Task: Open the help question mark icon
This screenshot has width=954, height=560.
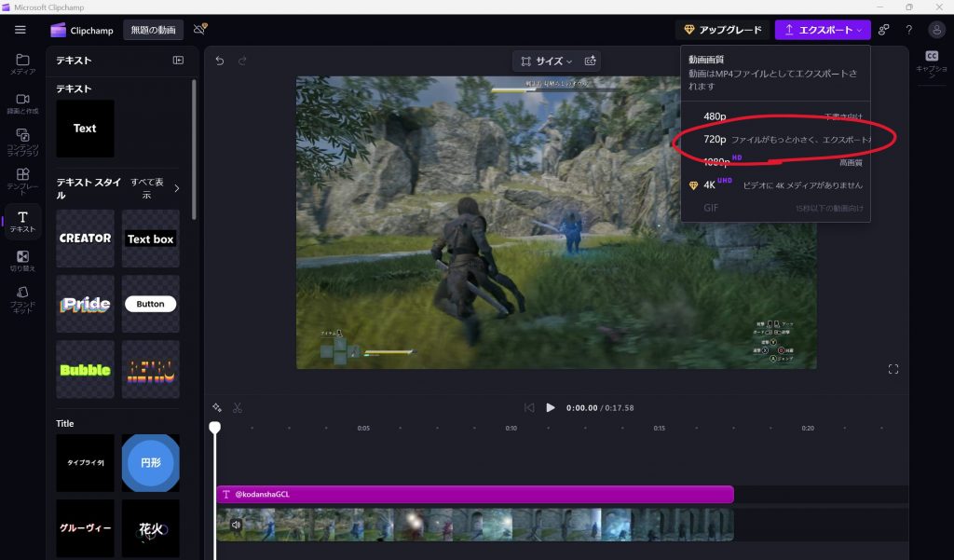Action: tap(909, 29)
